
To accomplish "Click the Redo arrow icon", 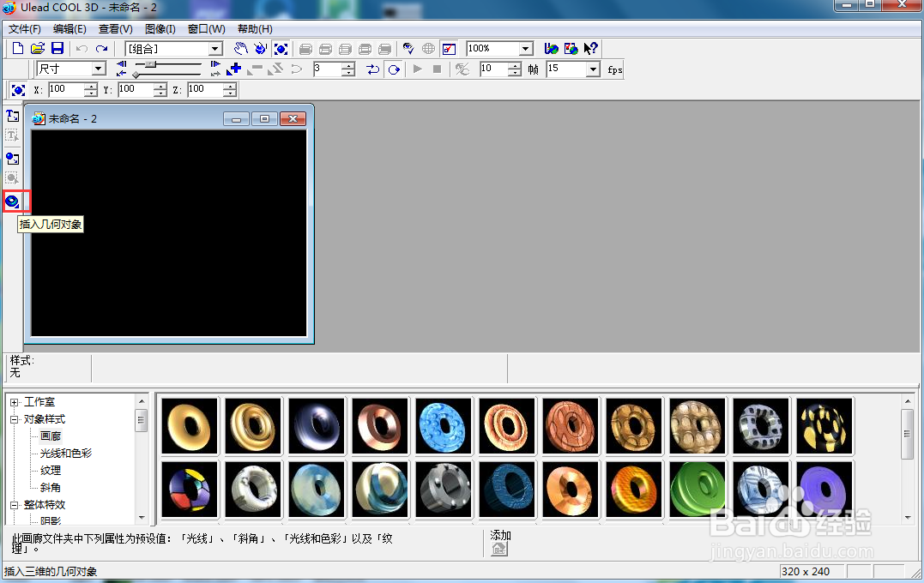I will 101,48.
